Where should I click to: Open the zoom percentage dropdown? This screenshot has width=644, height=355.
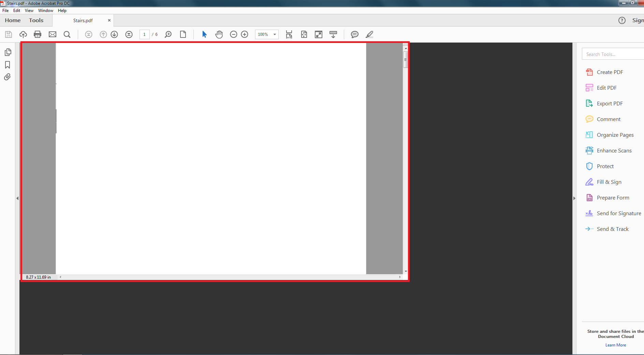pos(275,34)
